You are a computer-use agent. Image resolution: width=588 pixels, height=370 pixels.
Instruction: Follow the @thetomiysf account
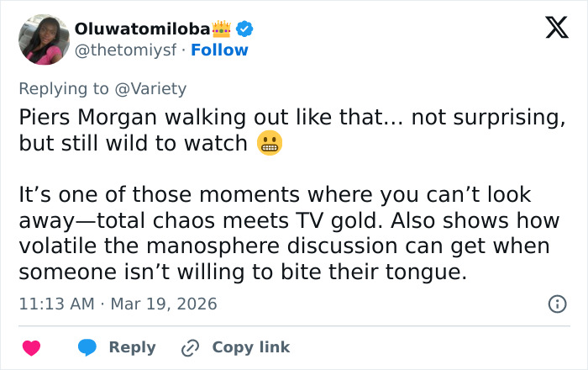point(219,50)
